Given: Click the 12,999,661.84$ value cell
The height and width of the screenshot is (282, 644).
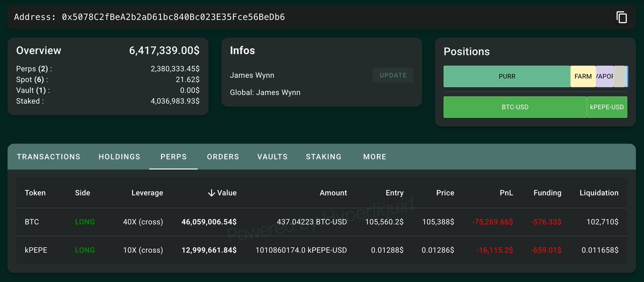Looking at the screenshot, I should pyautogui.click(x=209, y=250).
